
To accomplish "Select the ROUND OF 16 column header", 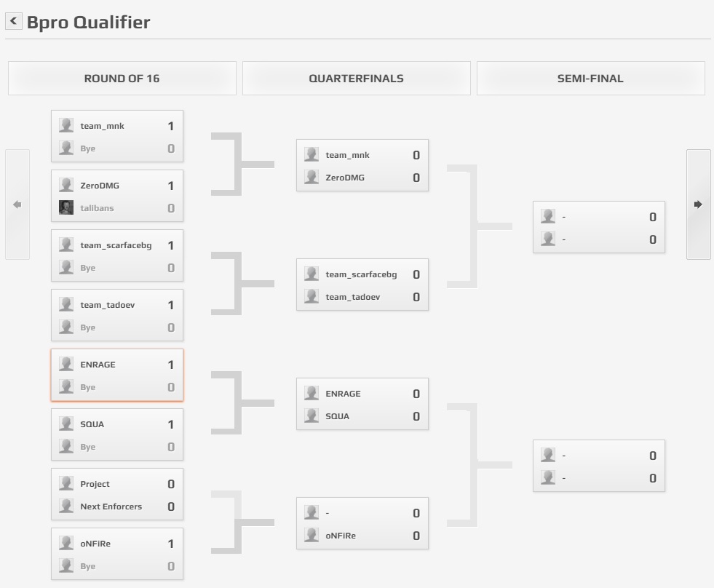I will coord(122,79).
